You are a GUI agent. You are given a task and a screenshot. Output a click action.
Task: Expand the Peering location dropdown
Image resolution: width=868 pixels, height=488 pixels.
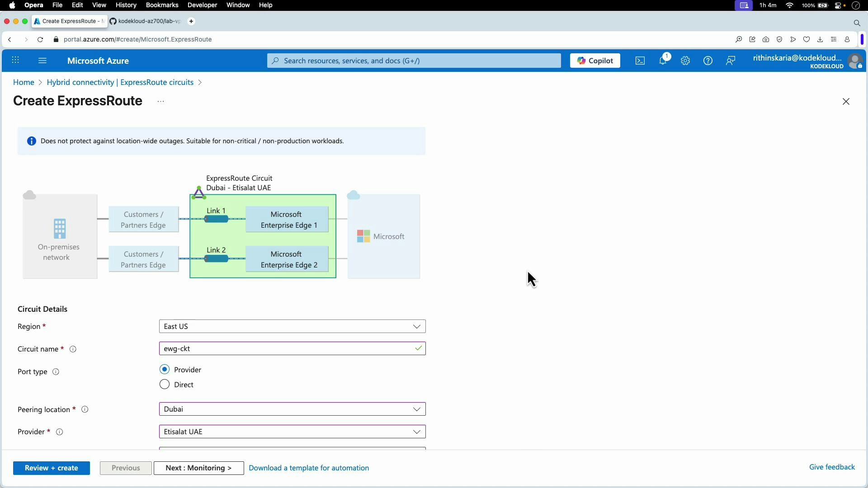tap(292, 409)
